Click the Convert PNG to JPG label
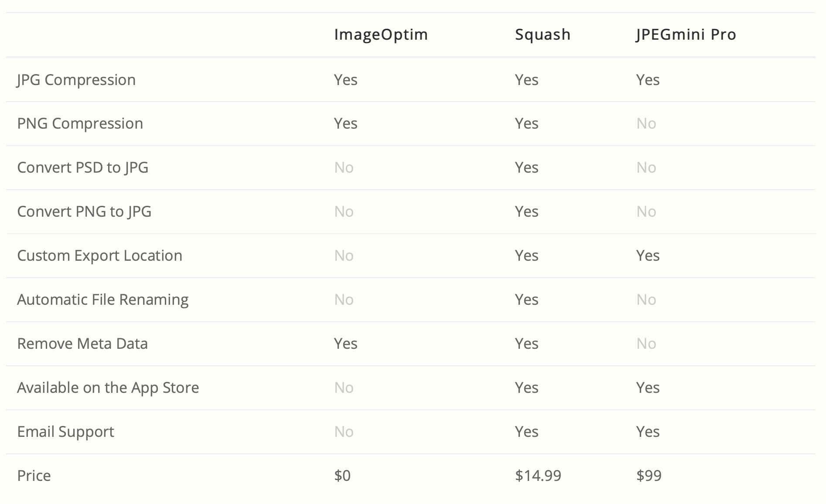 click(84, 212)
